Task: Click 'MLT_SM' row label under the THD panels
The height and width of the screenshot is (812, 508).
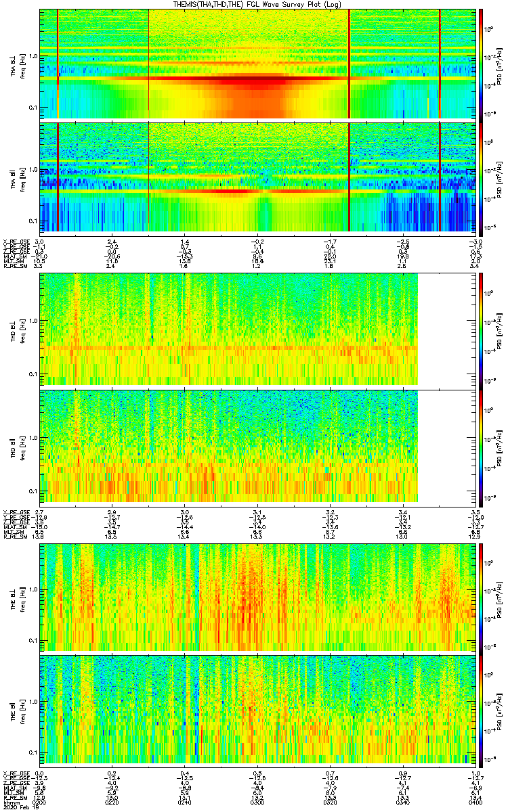Action: [12, 532]
